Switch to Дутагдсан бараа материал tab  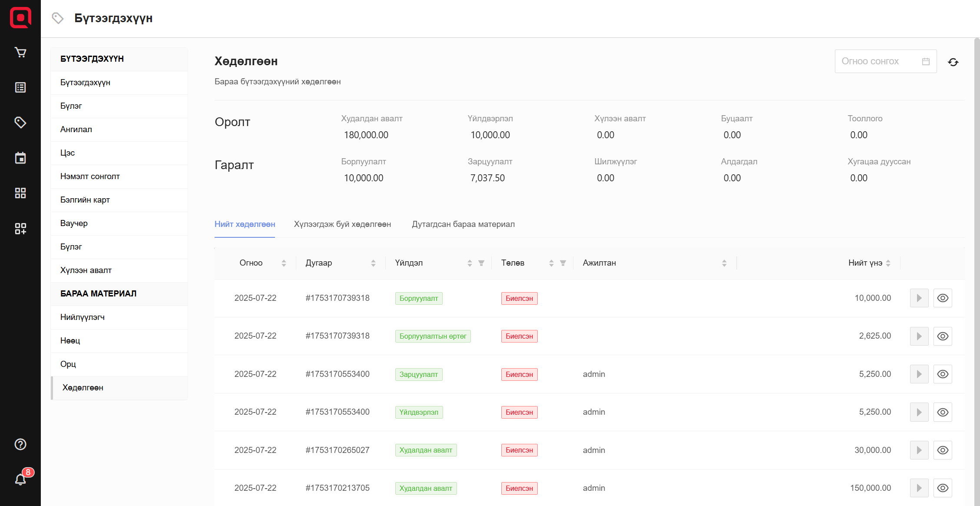463,224
